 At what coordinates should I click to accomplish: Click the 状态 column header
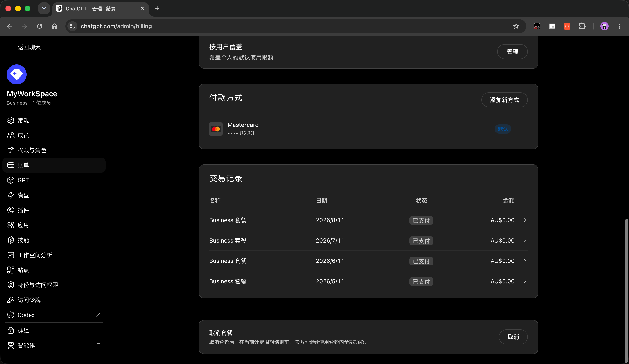click(421, 201)
